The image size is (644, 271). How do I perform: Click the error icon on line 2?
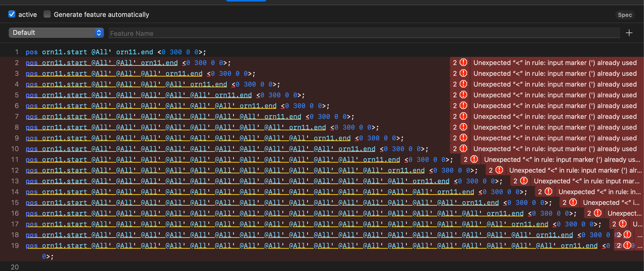point(463,62)
